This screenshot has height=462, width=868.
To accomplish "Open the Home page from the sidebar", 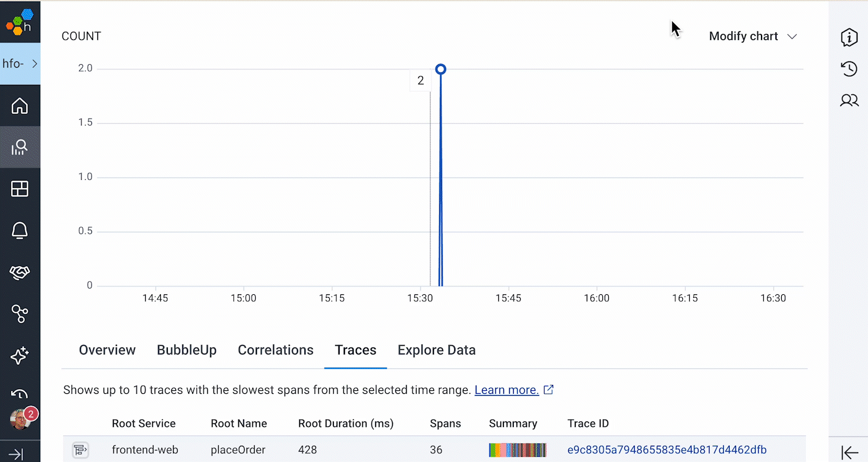I will click(20, 106).
